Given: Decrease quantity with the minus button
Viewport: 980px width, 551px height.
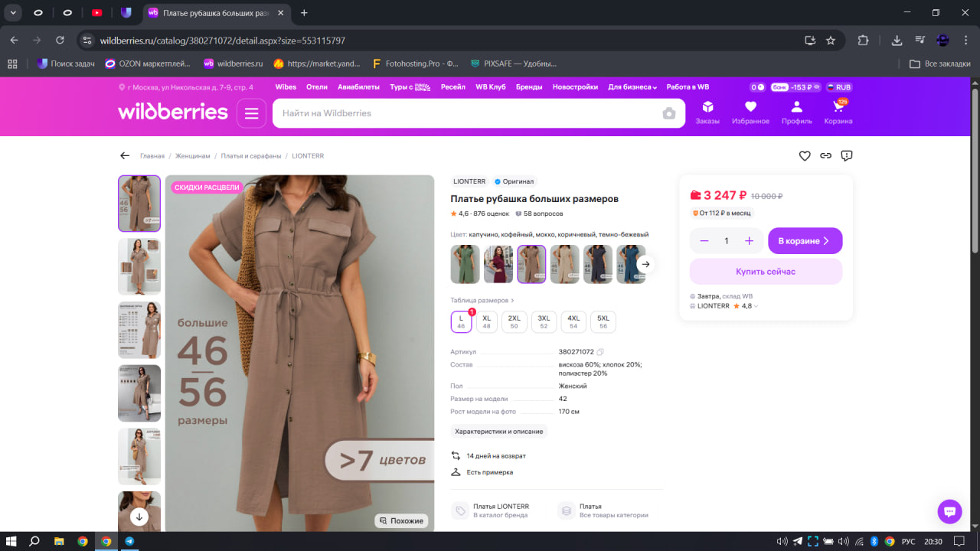Looking at the screenshot, I should 704,241.
